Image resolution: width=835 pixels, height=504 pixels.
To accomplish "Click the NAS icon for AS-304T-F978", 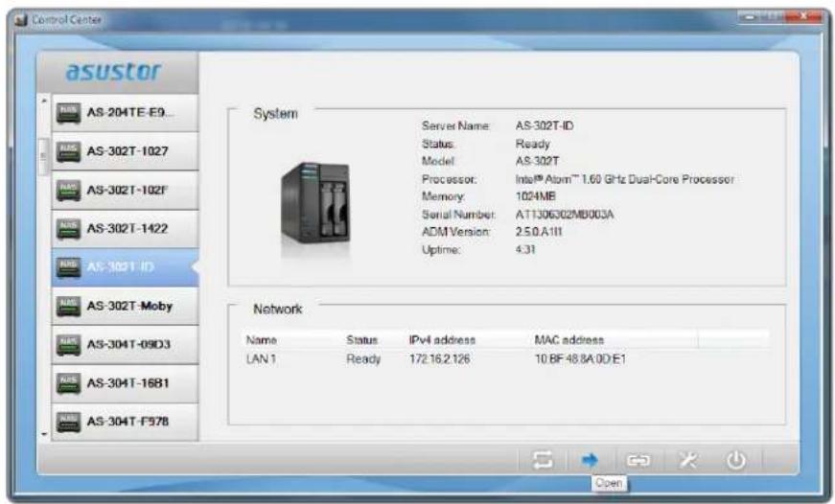I will click(x=68, y=422).
